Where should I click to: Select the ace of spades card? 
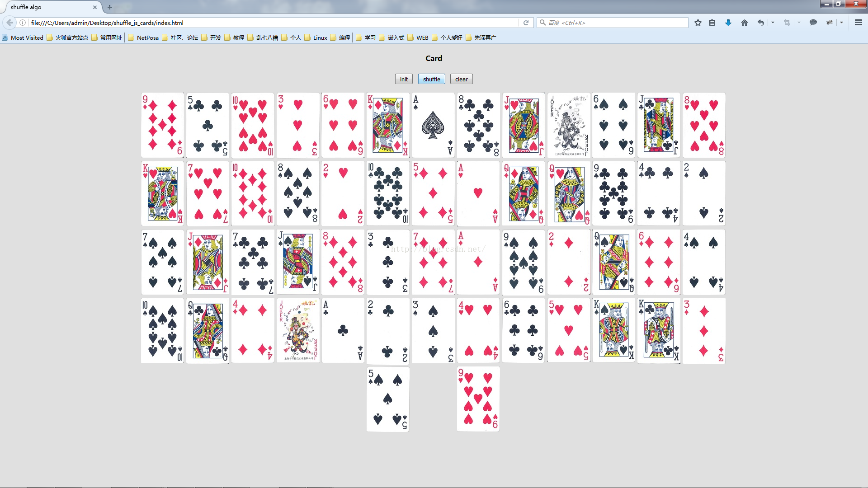[x=433, y=125]
